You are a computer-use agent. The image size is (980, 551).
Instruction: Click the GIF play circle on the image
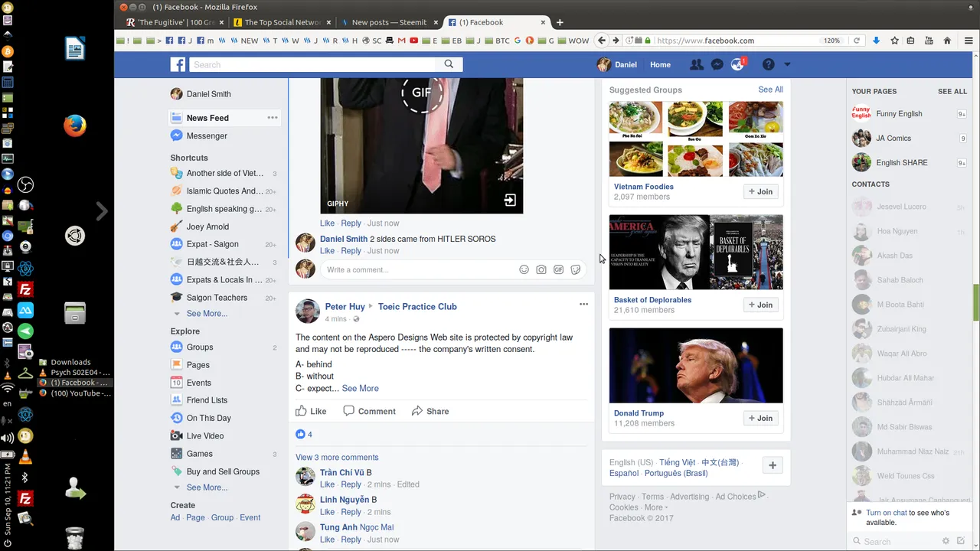click(421, 93)
